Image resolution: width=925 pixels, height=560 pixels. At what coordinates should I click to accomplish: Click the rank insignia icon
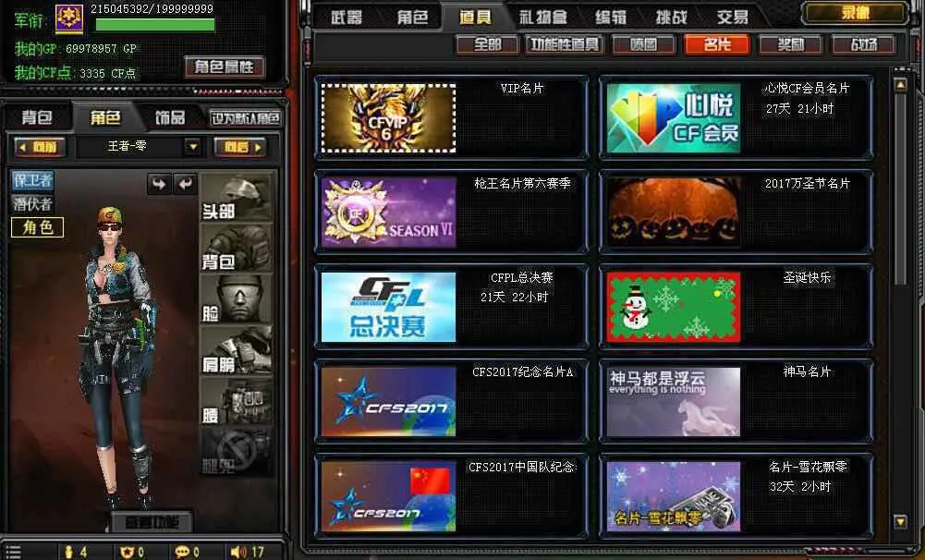pyautogui.click(x=69, y=18)
